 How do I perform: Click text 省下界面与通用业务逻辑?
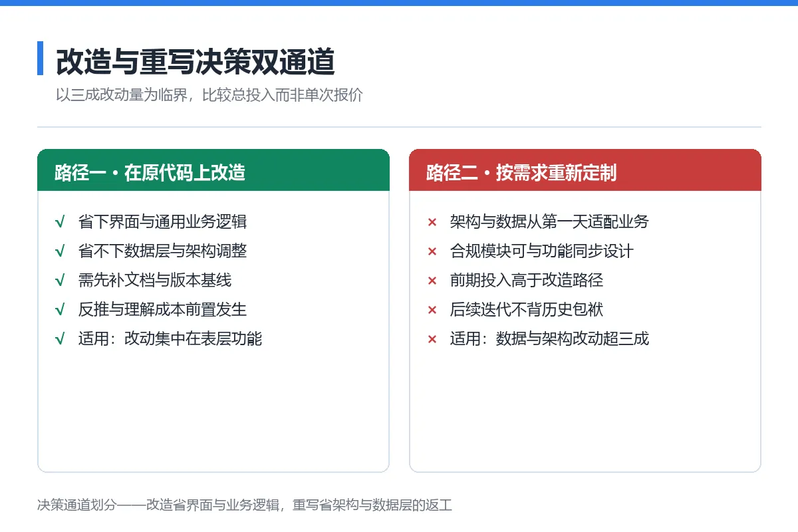[x=163, y=222]
